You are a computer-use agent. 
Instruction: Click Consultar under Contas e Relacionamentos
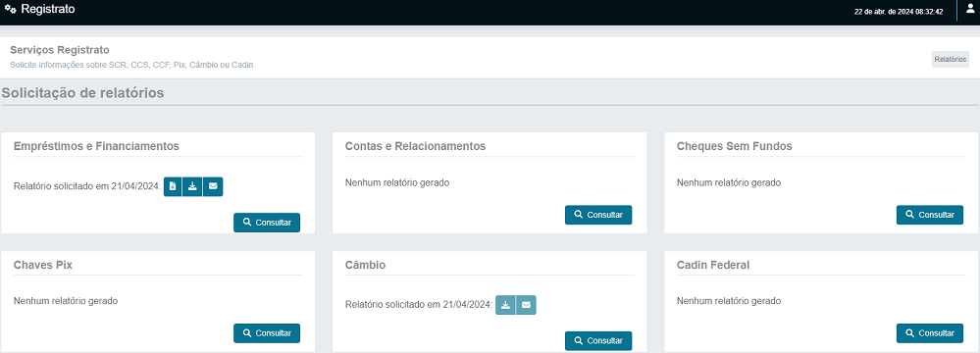(598, 215)
